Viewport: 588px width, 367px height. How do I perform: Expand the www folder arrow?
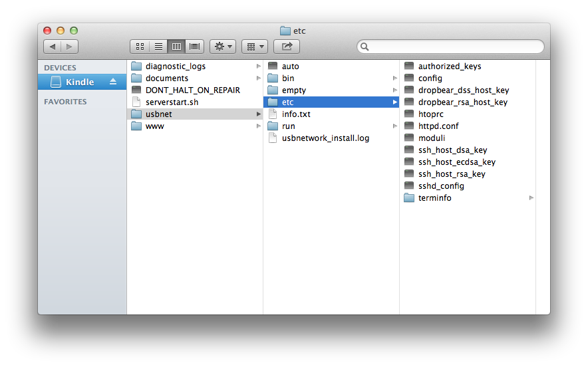coord(258,126)
